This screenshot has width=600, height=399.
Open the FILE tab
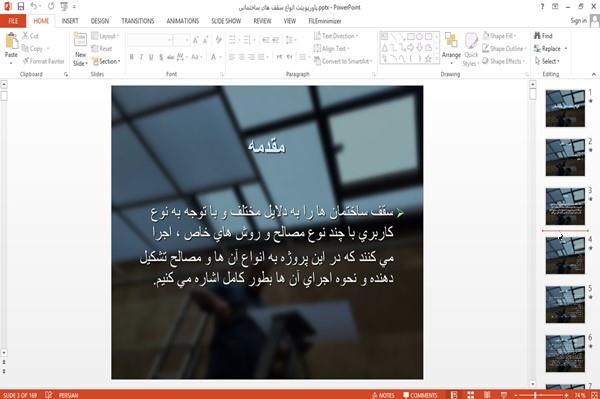tap(13, 21)
